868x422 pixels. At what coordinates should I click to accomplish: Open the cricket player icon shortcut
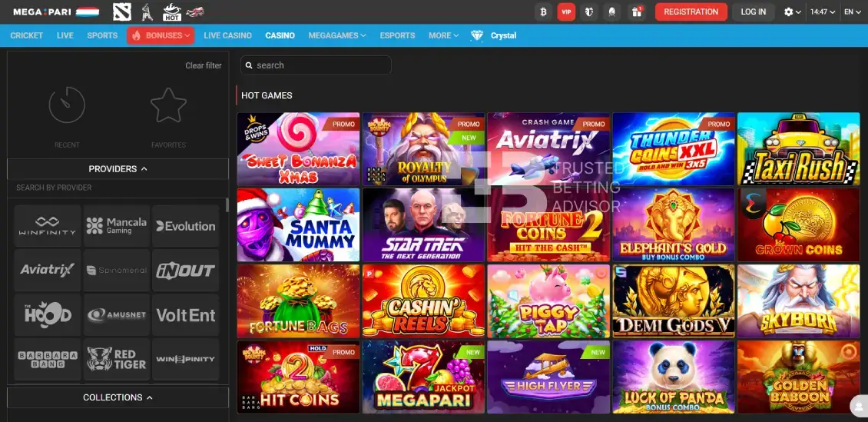[x=147, y=12]
